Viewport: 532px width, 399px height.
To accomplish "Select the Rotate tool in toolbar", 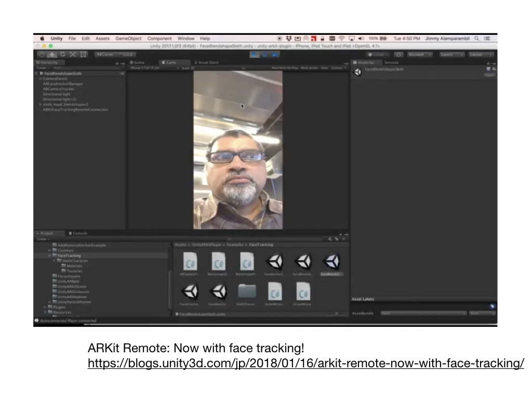I will (x=62, y=54).
